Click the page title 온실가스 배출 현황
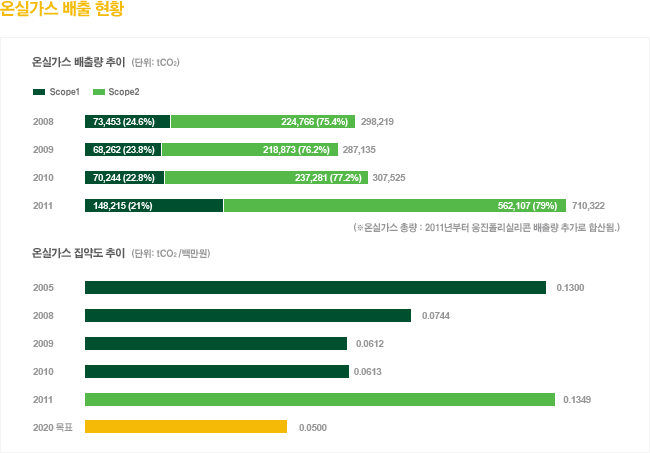 tap(62, 8)
